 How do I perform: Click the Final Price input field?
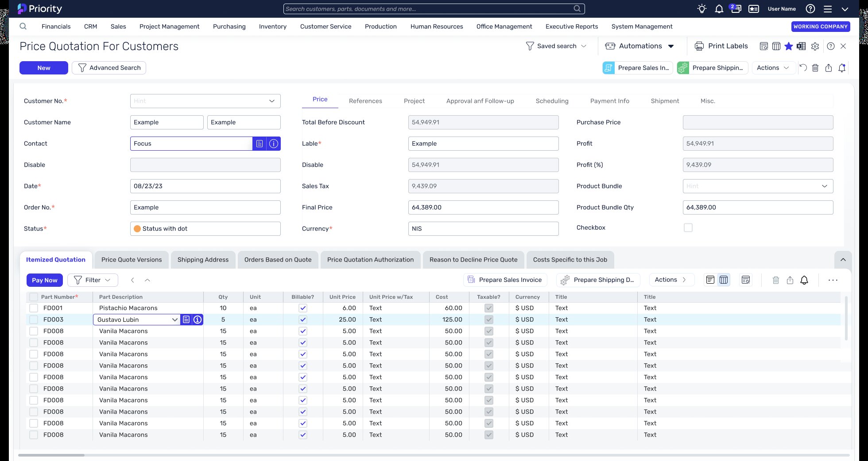pos(483,207)
